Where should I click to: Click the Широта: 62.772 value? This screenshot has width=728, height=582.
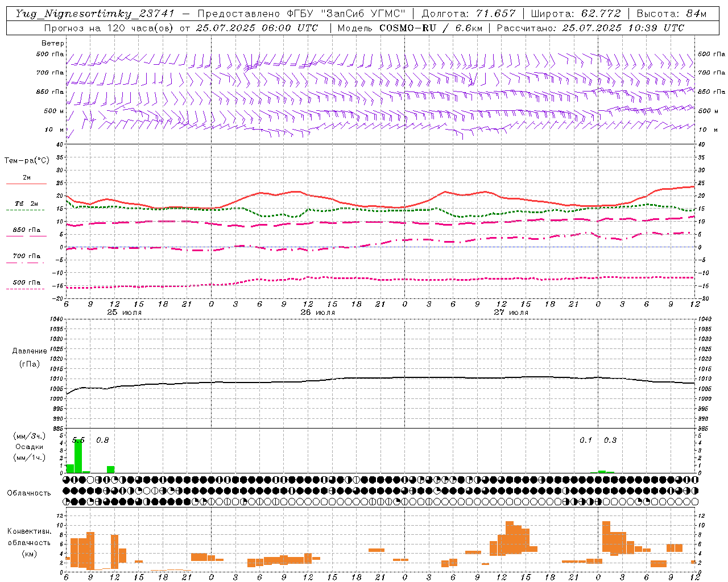(576, 14)
